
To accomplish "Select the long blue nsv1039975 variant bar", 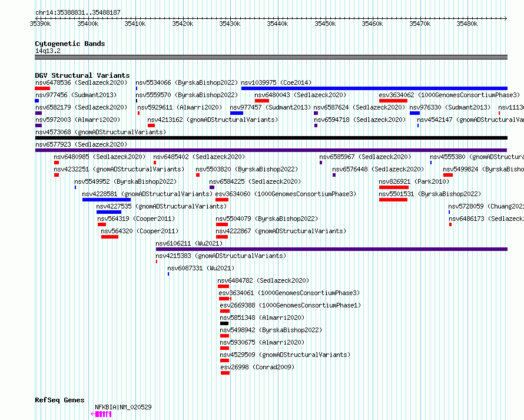I will pos(374,88).
